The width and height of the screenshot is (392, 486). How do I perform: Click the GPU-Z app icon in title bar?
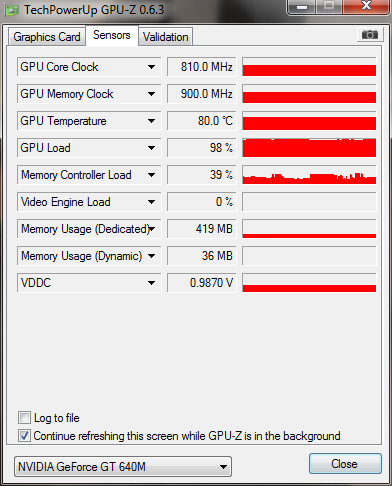point(11,10)
